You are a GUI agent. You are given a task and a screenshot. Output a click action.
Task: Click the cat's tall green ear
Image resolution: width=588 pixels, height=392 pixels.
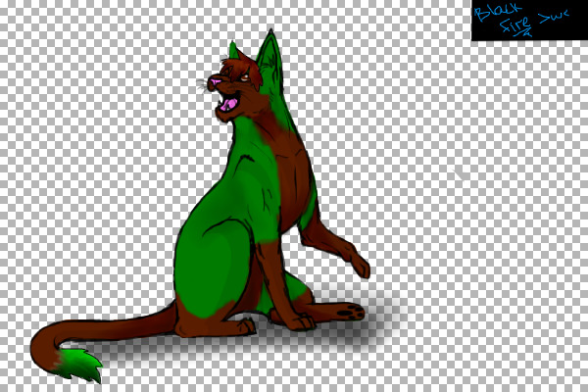pos(269,59)
